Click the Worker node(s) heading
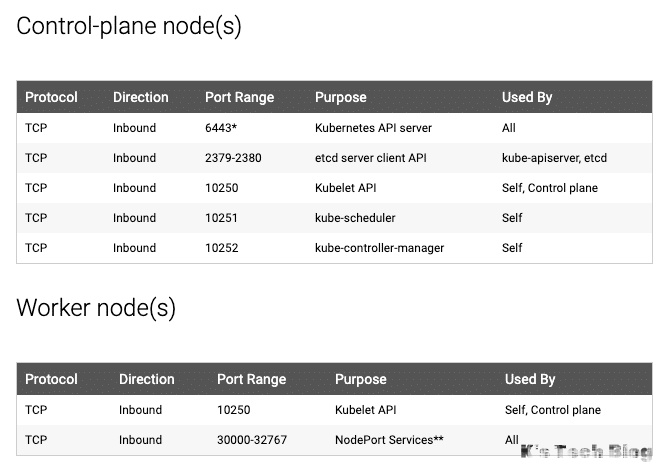The image size is (668, 473). pos(96,308)
